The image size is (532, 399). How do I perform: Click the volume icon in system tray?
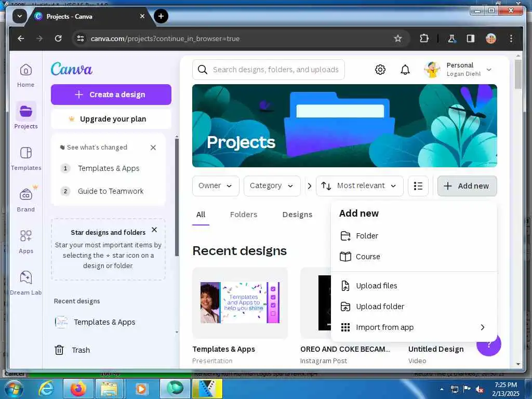click(x=480, y=389)
